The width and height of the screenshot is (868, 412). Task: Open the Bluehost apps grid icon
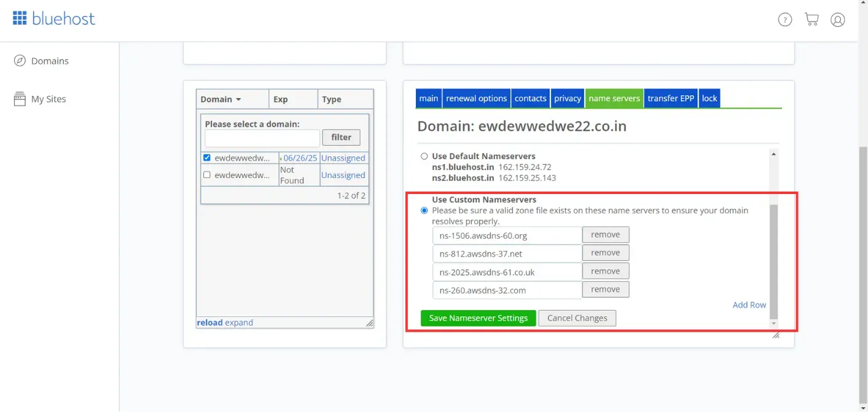[20, 18]
